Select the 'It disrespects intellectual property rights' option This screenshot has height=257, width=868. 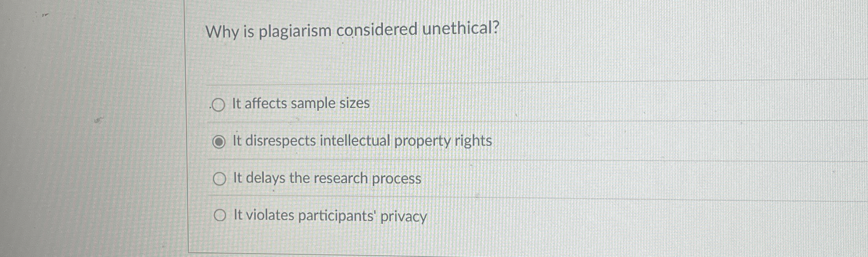coord(219,142)
